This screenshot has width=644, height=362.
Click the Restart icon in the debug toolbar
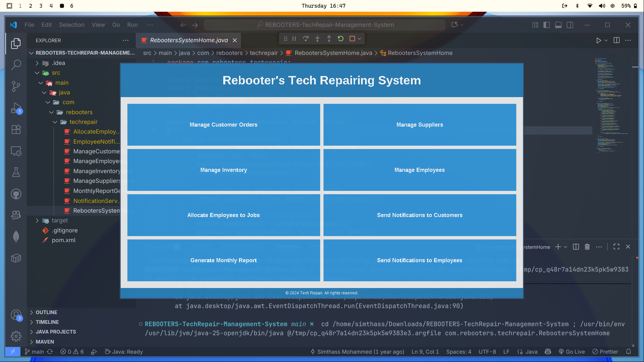click(341, 39)
